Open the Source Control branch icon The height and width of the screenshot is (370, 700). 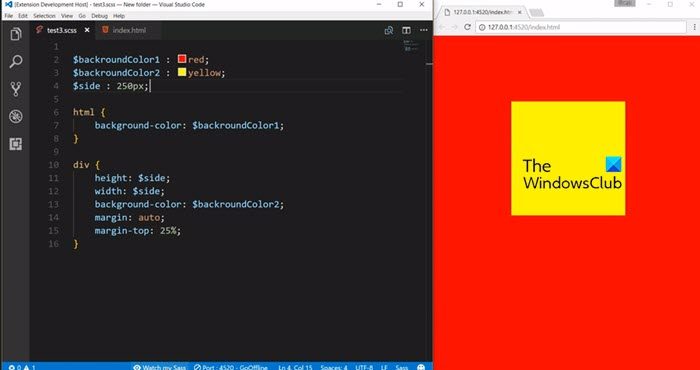16,89
